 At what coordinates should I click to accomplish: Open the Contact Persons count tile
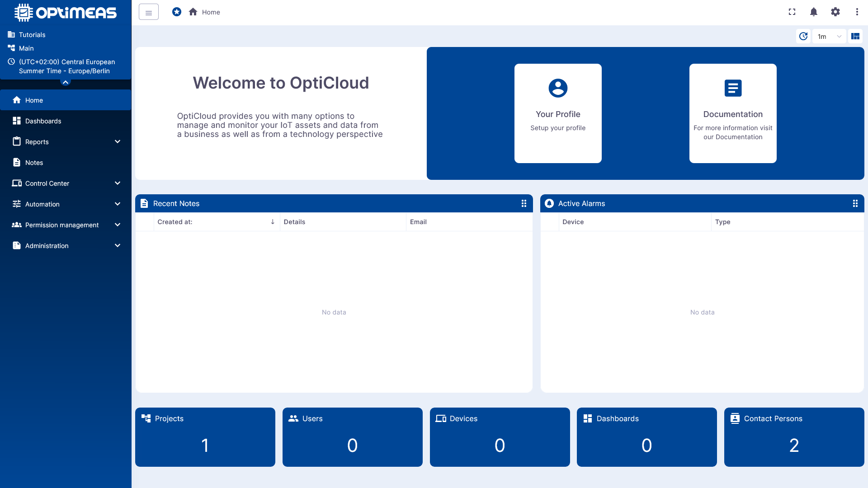click(x=794, y=437)
